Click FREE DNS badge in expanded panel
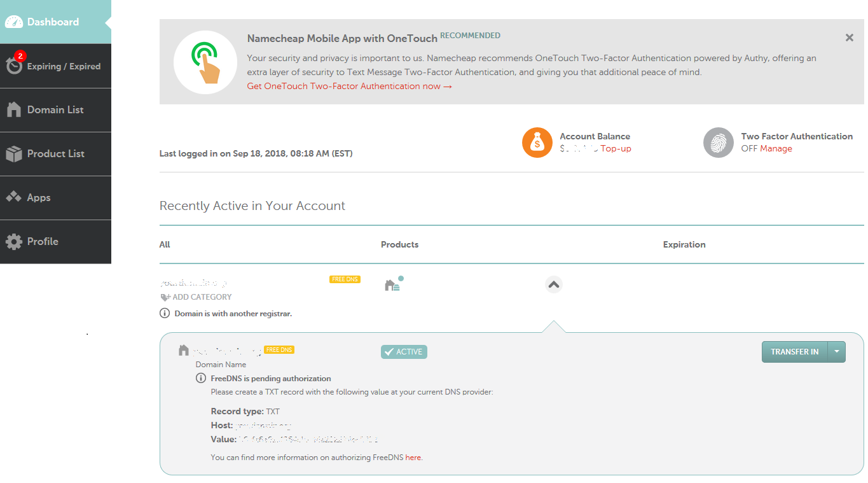Viewport: 868px width, 483px height. pyautogui.click(x=279, y=350)
